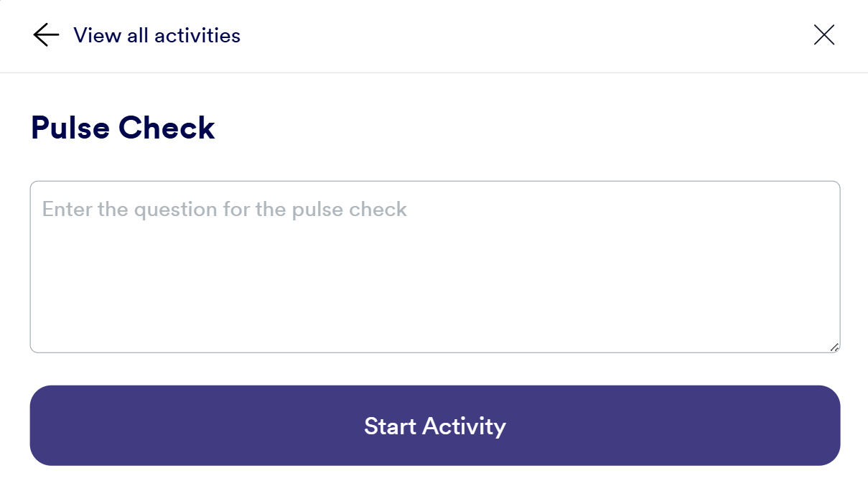Click inside the empty question text area
Image resolution: width=868 pixels, height=491 pixels.
(434, 280)
